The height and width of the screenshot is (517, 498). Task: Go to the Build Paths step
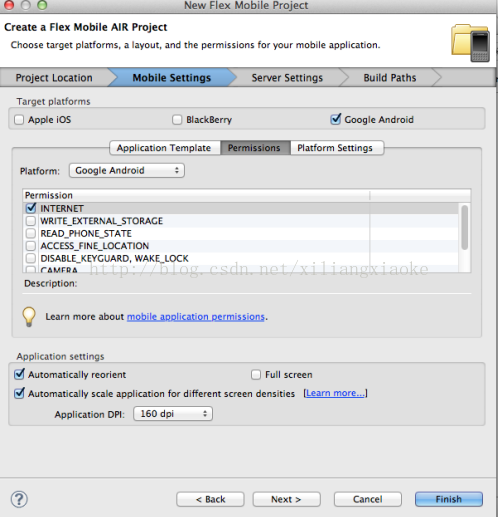pos(390,78)
